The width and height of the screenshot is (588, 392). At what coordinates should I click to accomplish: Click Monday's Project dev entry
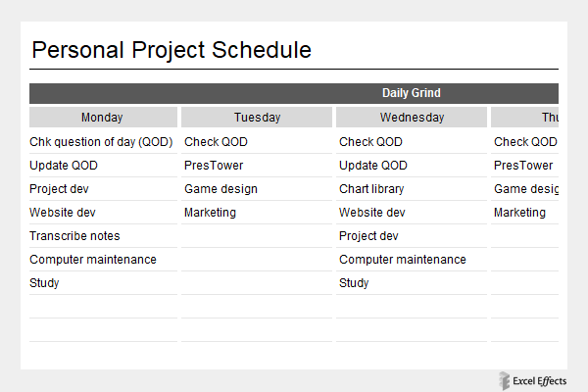point(61,189)
